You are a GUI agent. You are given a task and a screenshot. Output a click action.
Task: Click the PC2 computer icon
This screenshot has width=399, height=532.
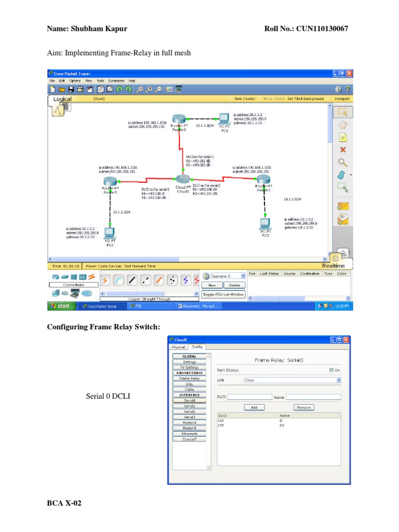click(265, 224)
